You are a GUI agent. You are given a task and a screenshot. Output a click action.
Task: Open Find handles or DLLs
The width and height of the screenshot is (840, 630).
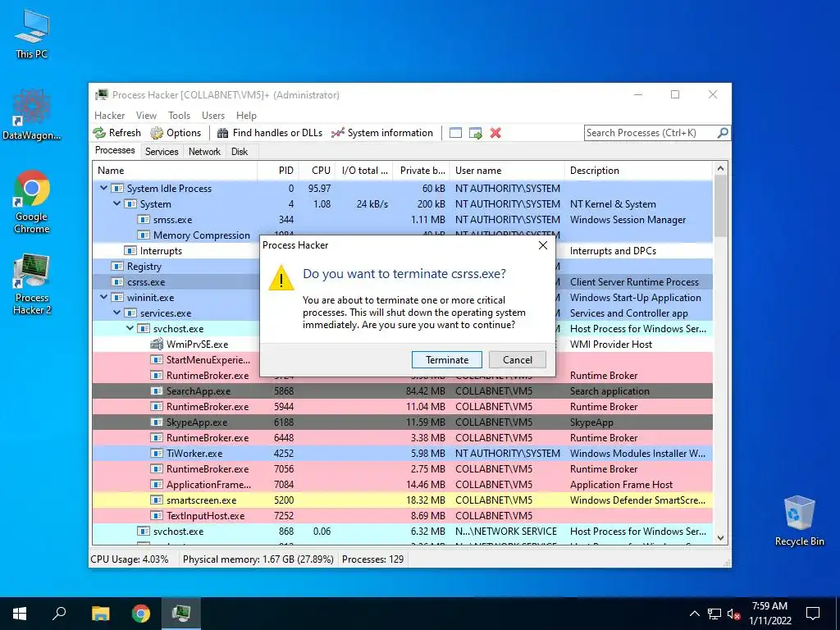(x=269, y=133)
